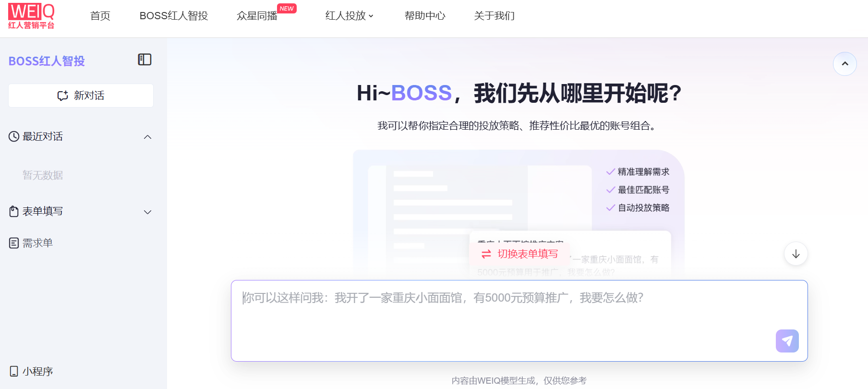The width and height of the screenshot is (868, 389).
Task: Click the scroll-to-top chevron circle button
Action: coord(845,64)
